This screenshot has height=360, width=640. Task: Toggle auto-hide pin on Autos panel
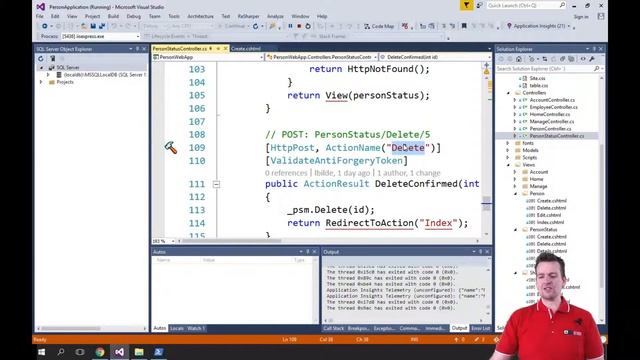click(x=308, y=252)
